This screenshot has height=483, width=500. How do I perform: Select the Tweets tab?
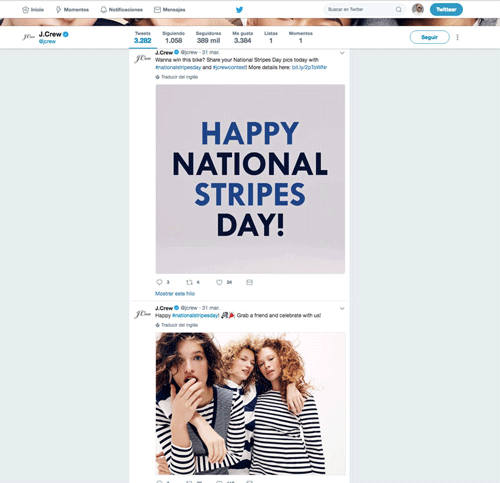[x=143, y=37]
